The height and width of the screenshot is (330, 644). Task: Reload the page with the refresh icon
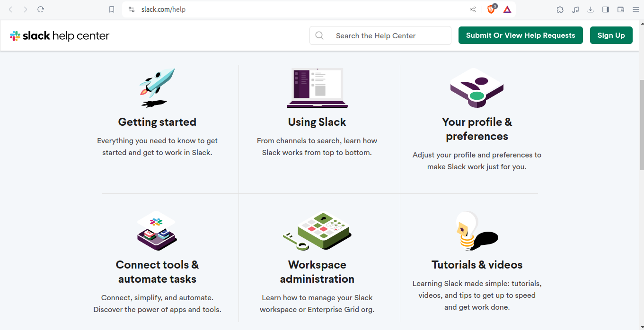pos(41,9)
